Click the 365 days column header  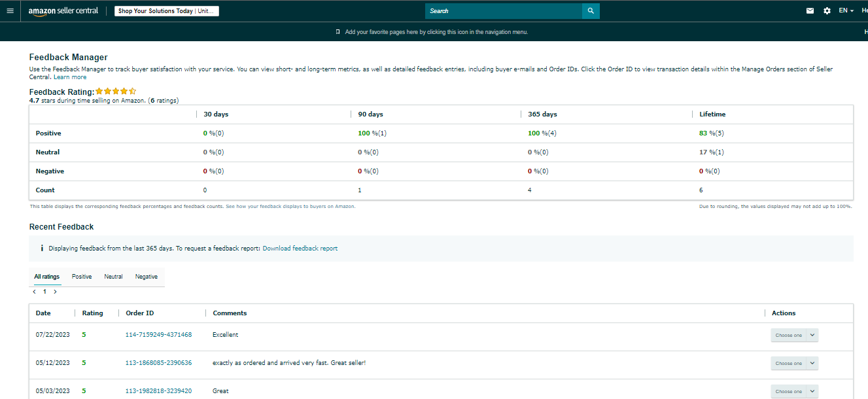pos(543,114)
